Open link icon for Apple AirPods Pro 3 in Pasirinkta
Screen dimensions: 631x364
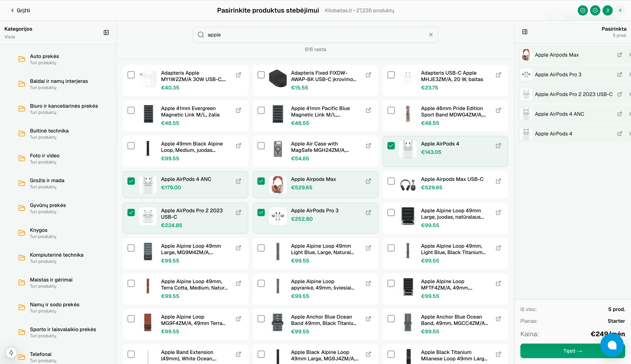pyautogui.click(x=619, y=74)
